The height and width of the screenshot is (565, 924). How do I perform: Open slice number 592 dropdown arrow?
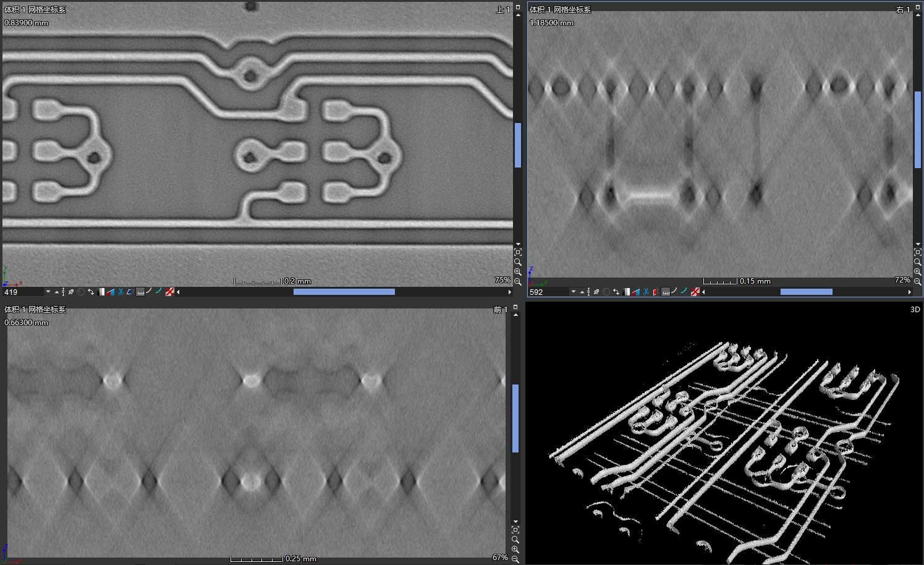(573, 292)
